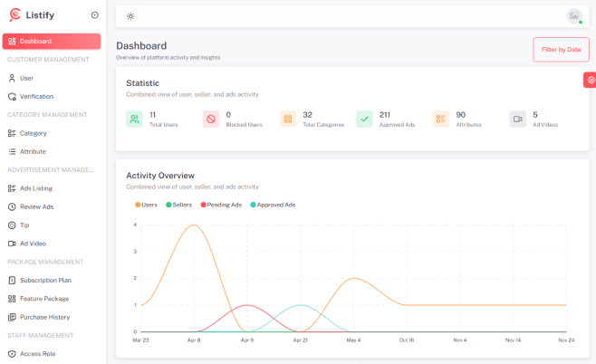Click the green Total Users icon
Viewport: 596px width, 364px height.
coord(135,119)
